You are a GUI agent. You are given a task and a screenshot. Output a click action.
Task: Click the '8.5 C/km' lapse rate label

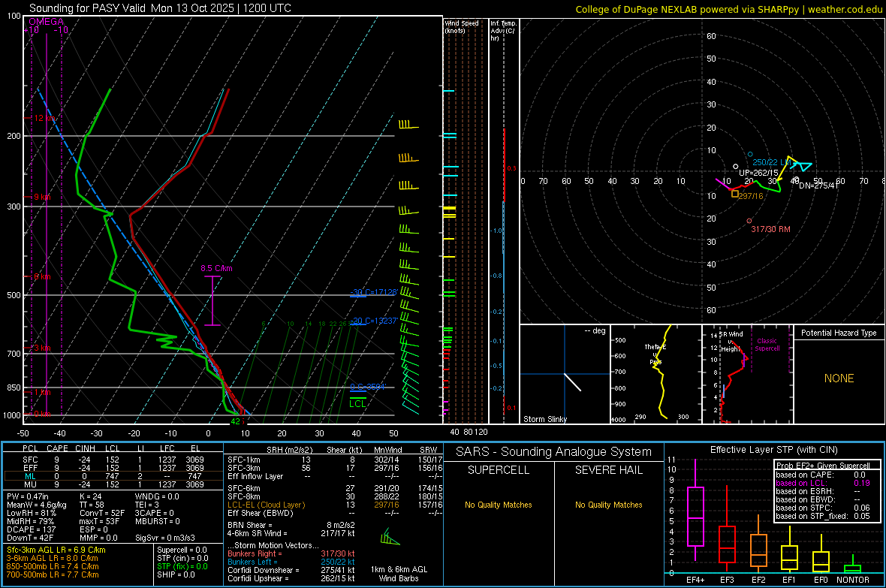pos(216,269)
